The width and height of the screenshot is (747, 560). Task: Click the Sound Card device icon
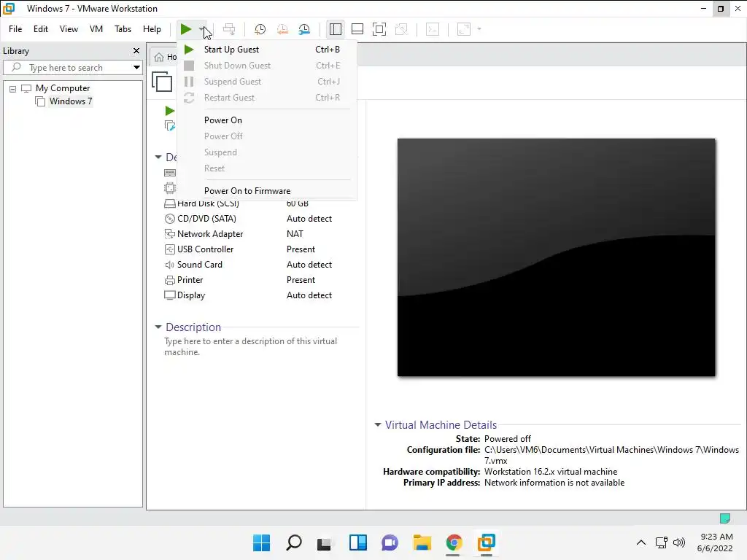(169, 265)
